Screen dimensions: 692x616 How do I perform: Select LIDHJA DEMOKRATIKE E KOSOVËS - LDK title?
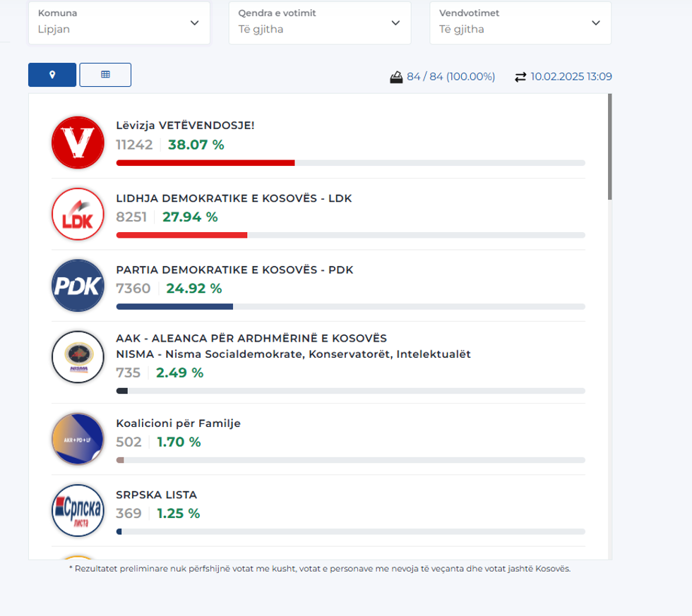pos(234,198)
